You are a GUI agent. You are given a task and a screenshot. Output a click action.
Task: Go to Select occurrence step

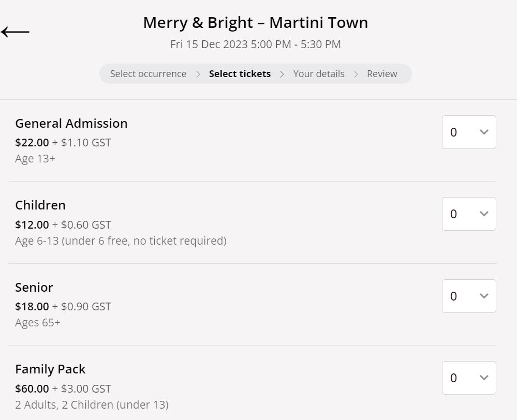click(x=148, y=74)
